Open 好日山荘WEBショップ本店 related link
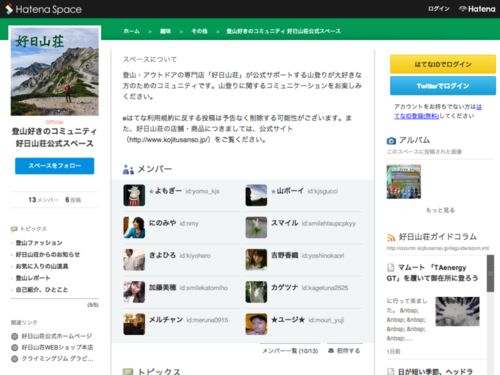 click(57, 347)
